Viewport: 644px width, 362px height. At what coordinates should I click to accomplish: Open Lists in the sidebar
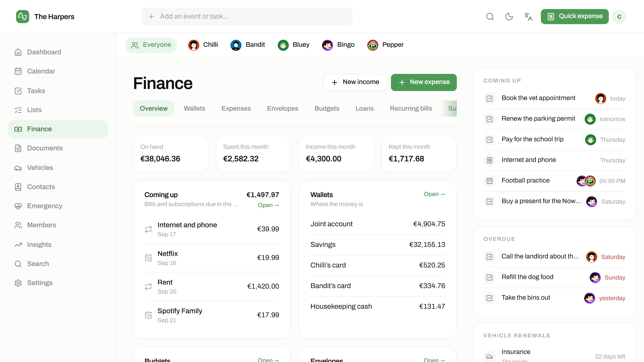click(x=58, y=110)
